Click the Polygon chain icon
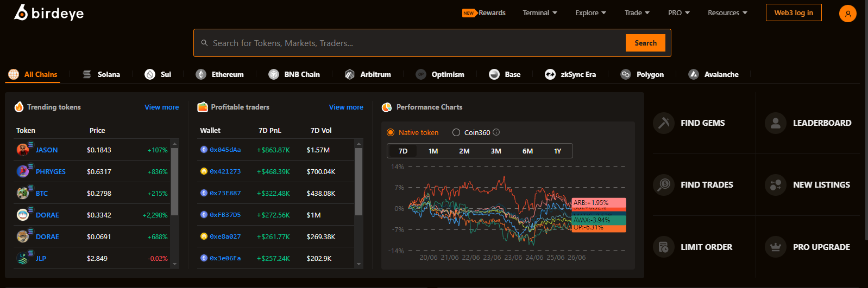The image size is (868, 288). [x=626, y=74]
